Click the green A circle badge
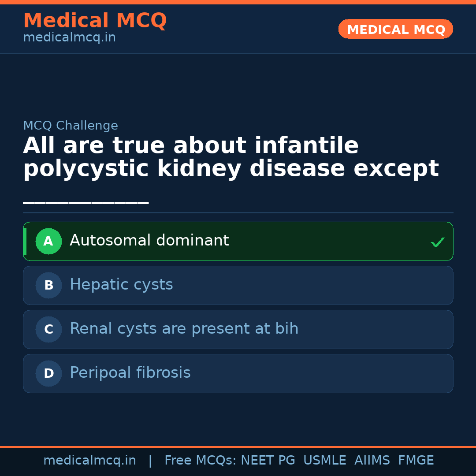The width and height of the screenshot is (476, 476). click(x=48, y=242)
